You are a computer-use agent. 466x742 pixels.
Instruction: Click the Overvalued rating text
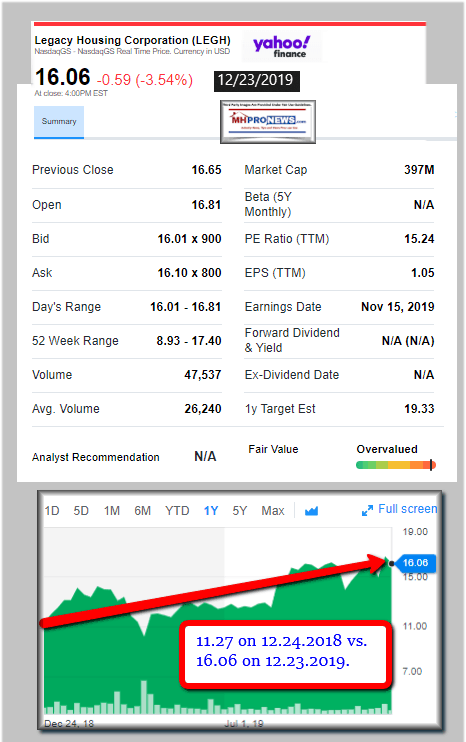(x=387, y=450)
